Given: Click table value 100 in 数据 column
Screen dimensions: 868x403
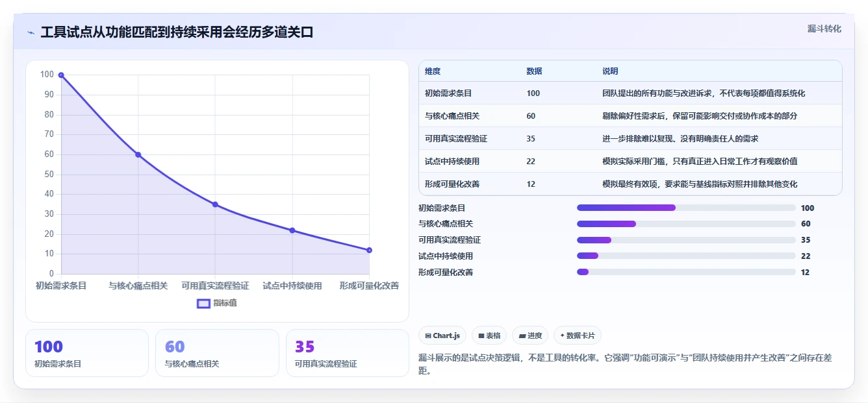Looking at the screenshot, I should coord(533,93).
